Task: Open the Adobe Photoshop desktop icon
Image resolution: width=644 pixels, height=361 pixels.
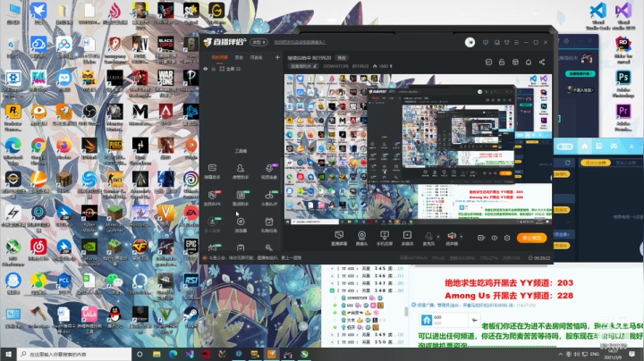Action: pyautogui.click(x=623, y=83)
